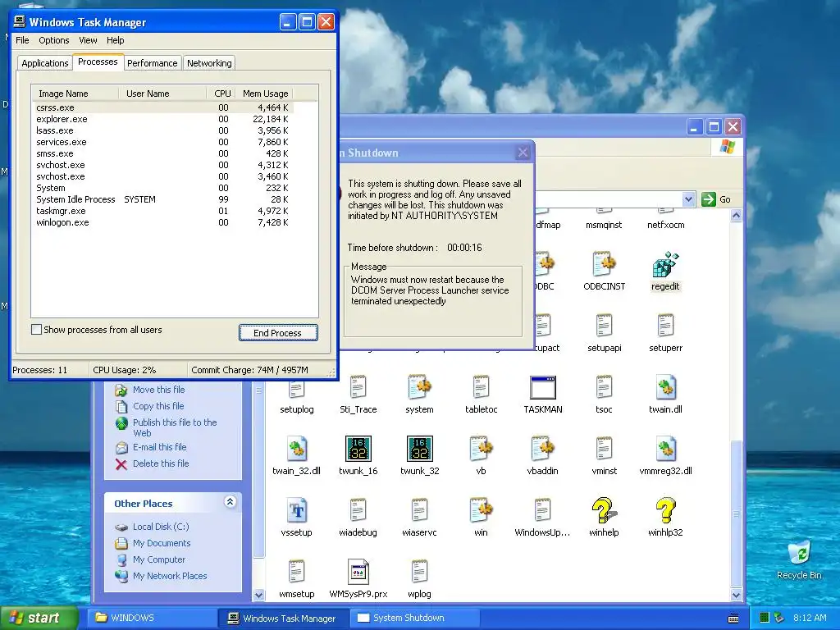Select explorer.exe in the process list
The image size is (840, 630).
pos(162,119)
